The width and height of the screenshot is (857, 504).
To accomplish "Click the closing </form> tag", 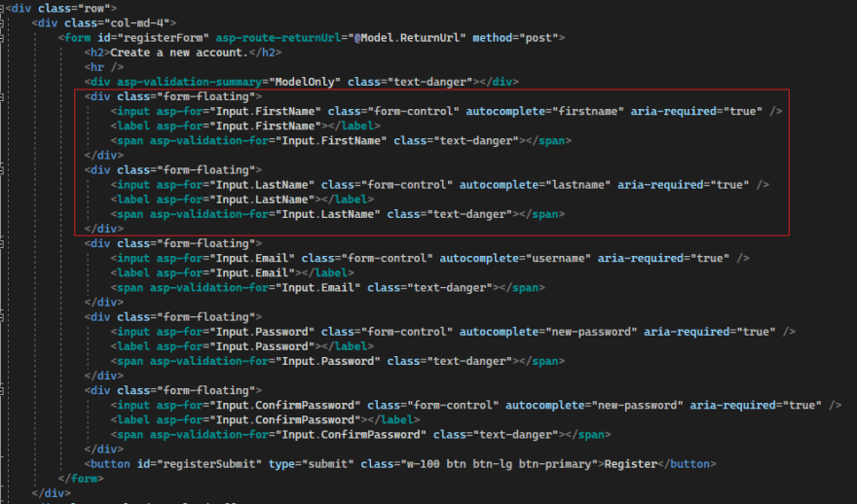I will coord(81,479).
